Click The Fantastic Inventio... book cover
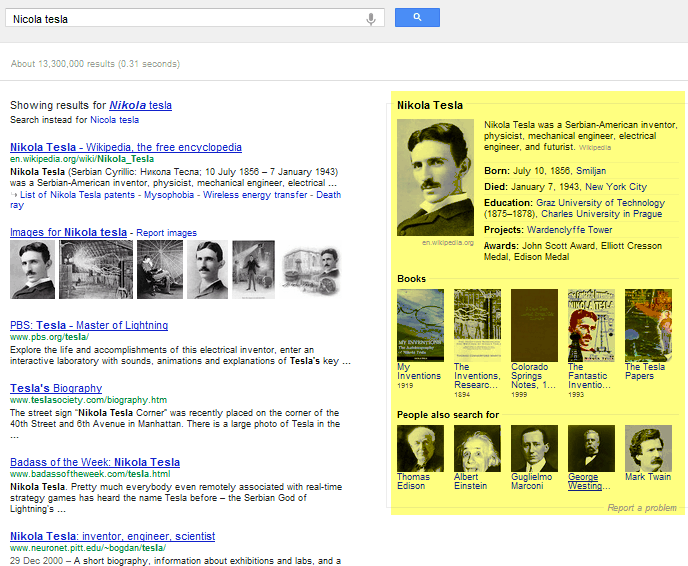Screen dimensions: 688x566 (591, 325)
